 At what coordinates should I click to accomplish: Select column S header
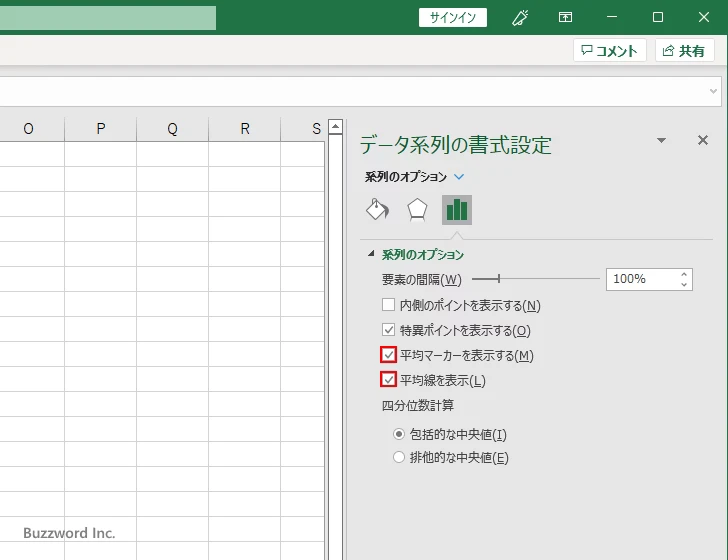pyautogui.click(x=303, y=129)
